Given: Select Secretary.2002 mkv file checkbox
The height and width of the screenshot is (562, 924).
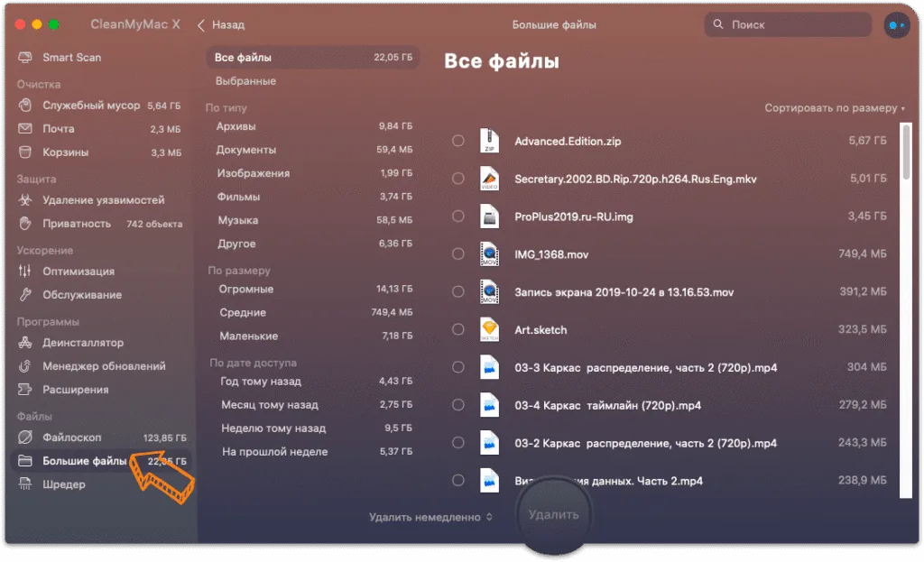Looking at the screenshot, I should coord(457,179).
